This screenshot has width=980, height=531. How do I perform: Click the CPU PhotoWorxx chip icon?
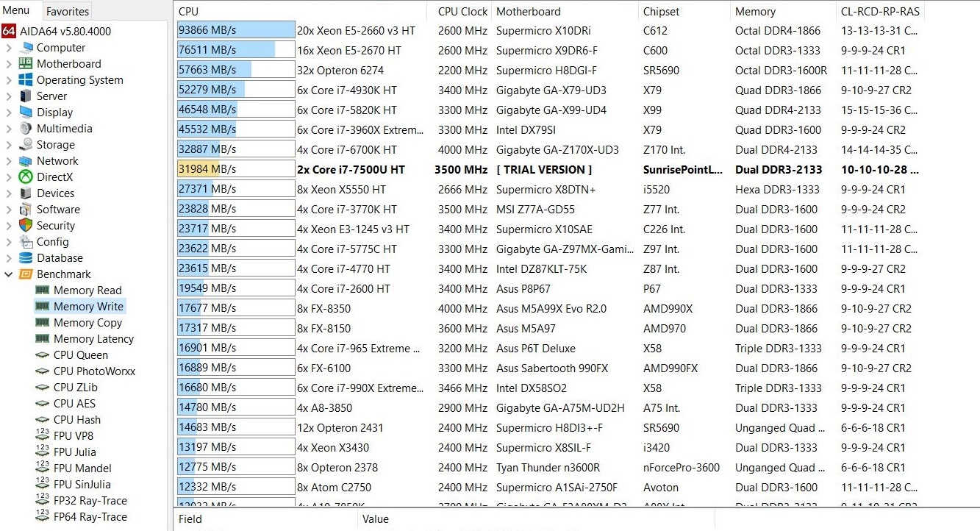click(42, 371)
